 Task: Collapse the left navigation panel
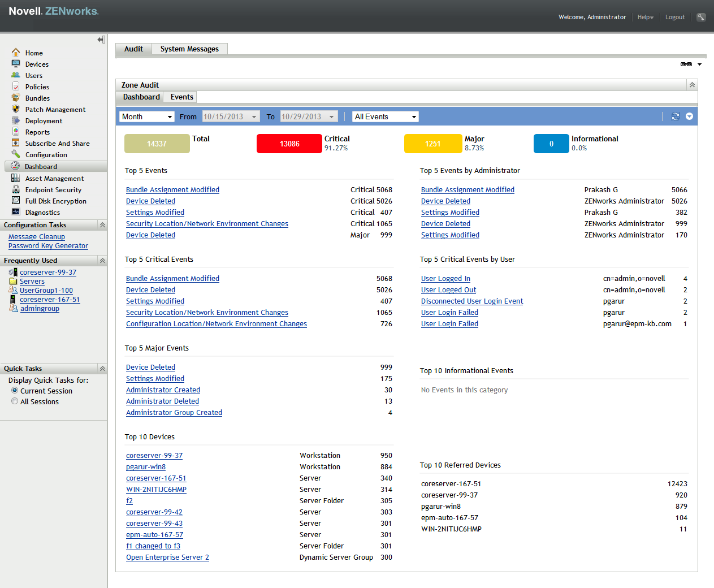point(101,40)
